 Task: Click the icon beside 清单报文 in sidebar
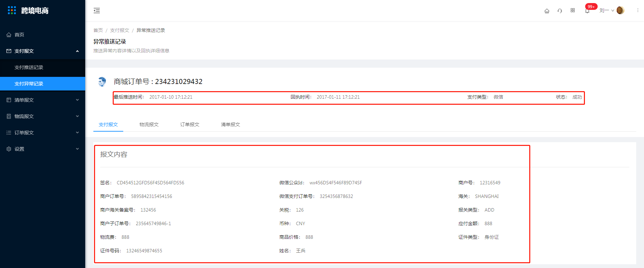click(9, 100)
